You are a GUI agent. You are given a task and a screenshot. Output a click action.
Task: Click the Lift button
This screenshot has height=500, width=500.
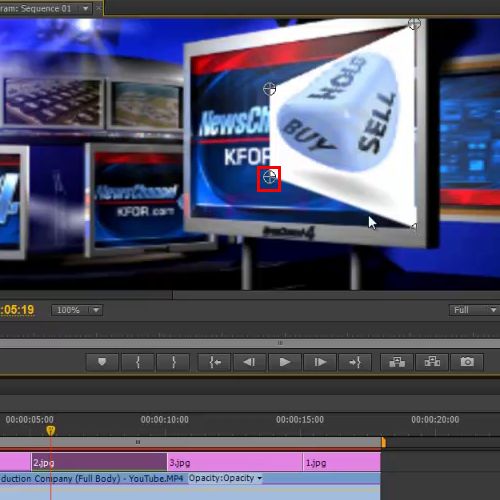coord(397,362)
